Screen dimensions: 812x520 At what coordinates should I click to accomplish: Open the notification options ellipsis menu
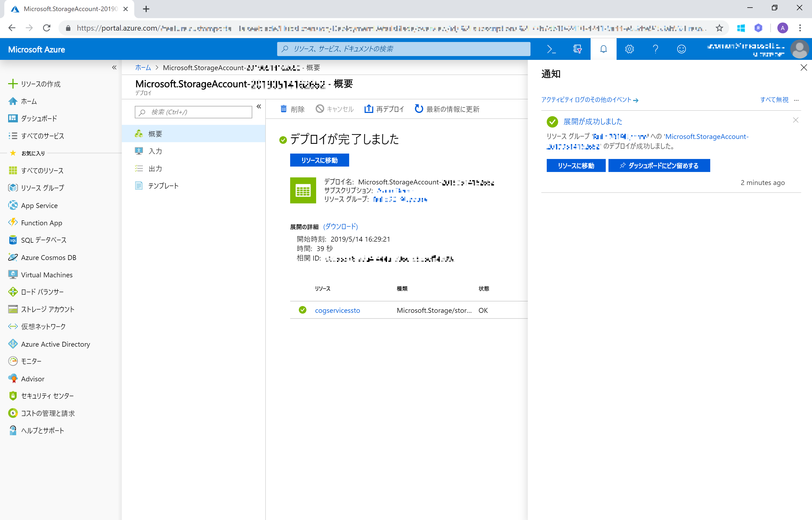pyautogui.click(x=797, y=100)
